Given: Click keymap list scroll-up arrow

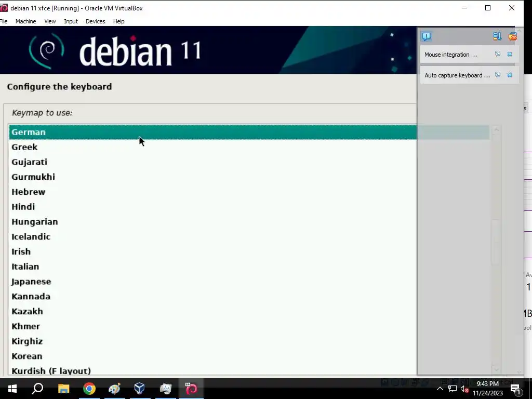Looking at the screenshot, I should click(x=496, y=129).
